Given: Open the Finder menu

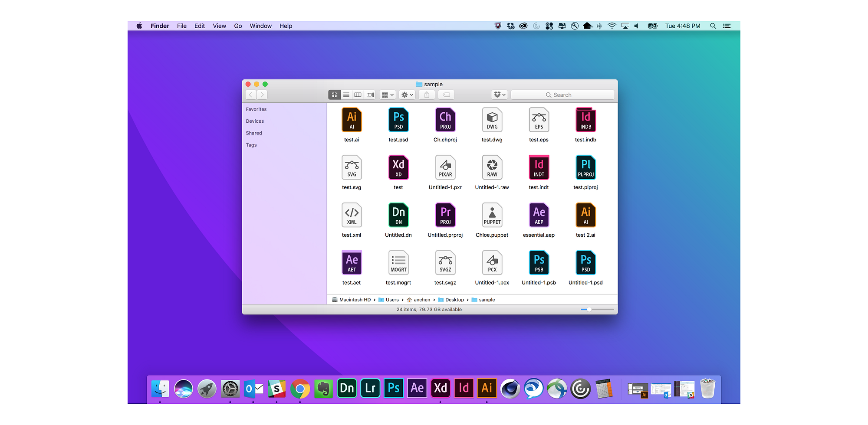Looking at the screenshot, I should [x=160, y=26].
